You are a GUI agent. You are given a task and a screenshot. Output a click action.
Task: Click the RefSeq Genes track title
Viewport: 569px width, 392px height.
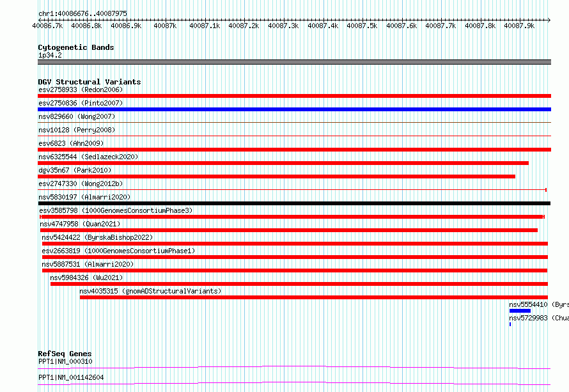[x=65, y=354]
